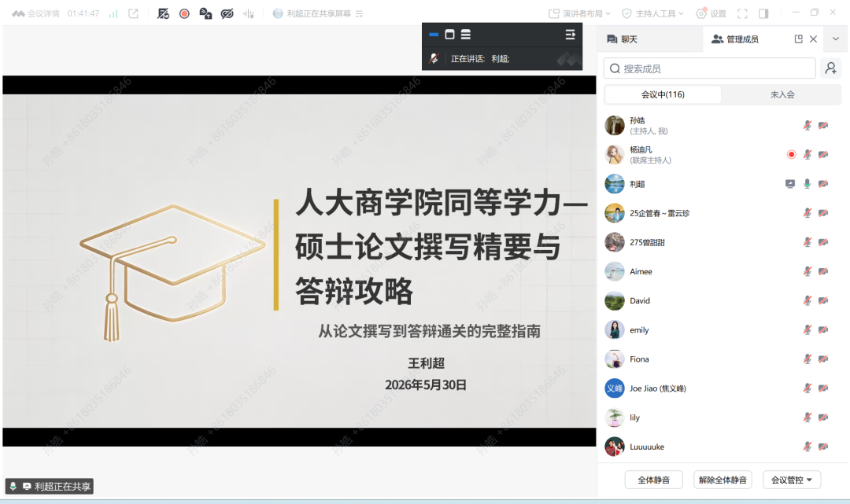Select member 杨迪凡 in the list

(x=722, y=155)
